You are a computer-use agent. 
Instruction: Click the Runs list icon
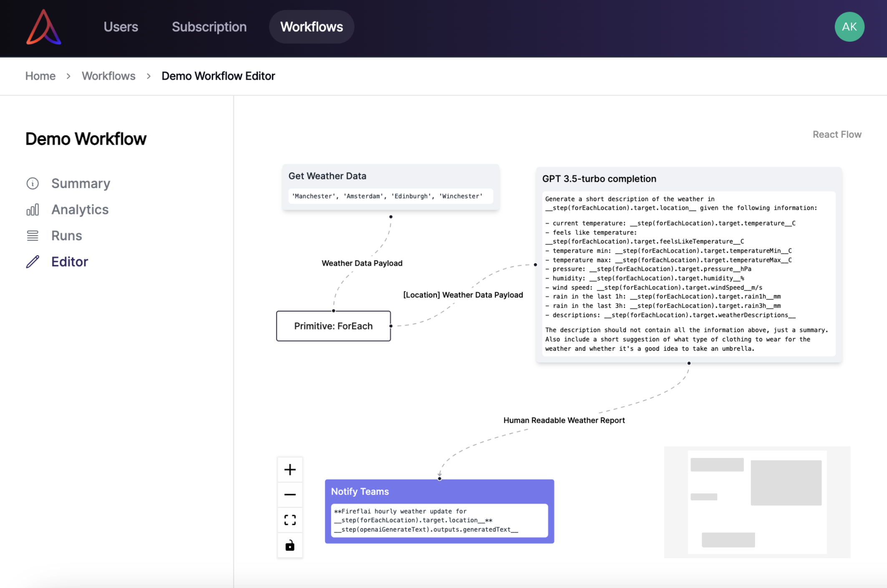click(x=33, y=236)
